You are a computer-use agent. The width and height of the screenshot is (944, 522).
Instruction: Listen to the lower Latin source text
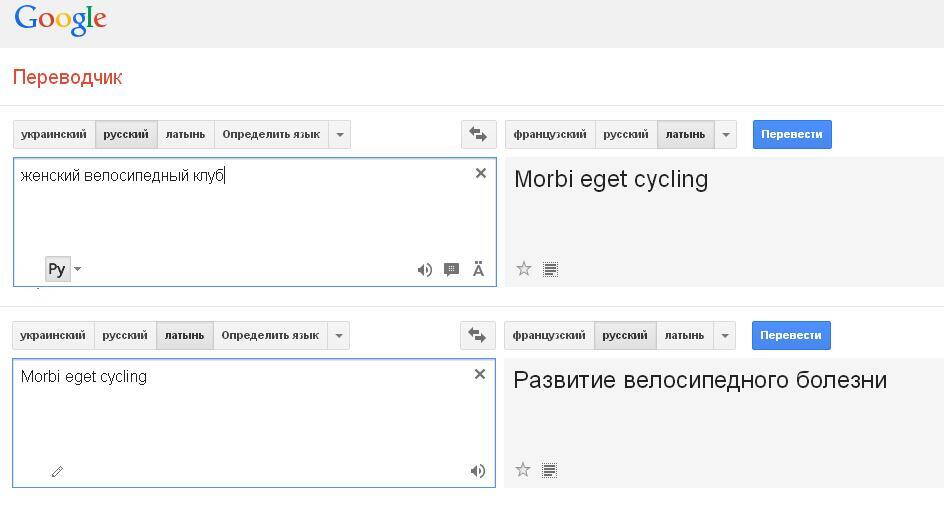pyautogui.click(x=478, y=471)
